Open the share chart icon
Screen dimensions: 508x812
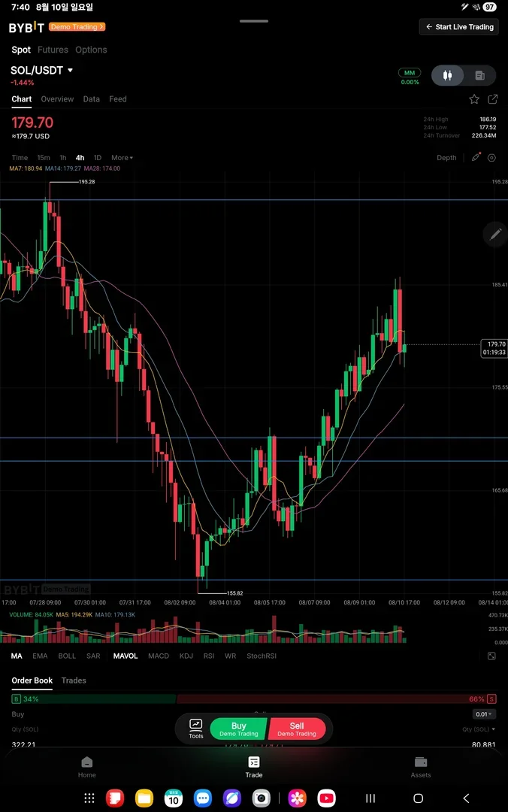point(493,99)
